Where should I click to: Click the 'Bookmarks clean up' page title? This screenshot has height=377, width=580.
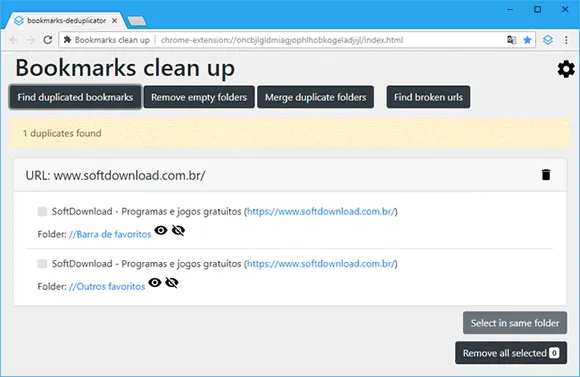tap(125, 68)
